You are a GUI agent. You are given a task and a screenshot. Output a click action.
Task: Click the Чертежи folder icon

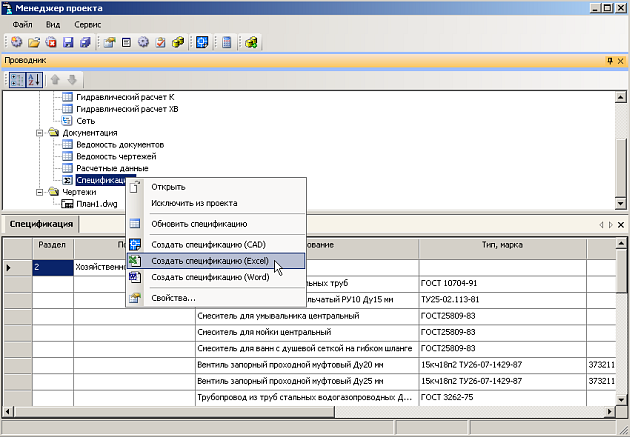tap(53, 192)
